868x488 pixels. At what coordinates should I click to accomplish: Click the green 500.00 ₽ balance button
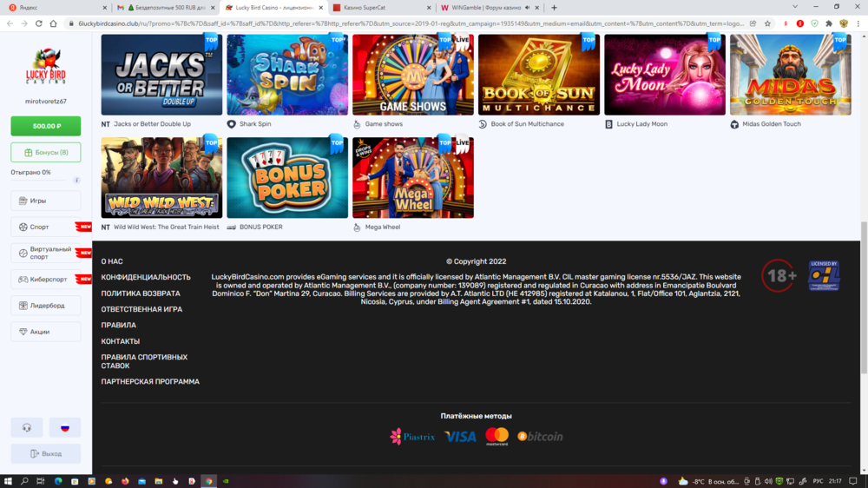tap(45, 126)
